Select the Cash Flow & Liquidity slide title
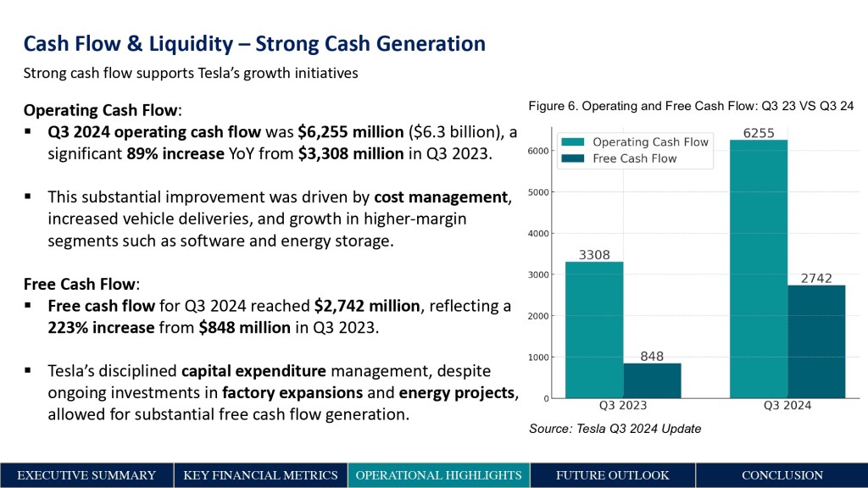Screen dimensions: 868x488 point(254,44)
